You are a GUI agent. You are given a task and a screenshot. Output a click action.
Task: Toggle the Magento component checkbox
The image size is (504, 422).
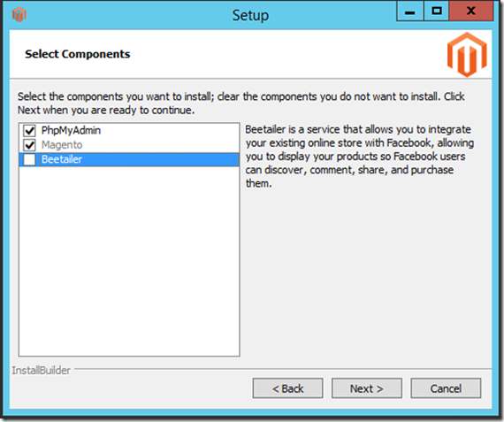coord(29,145)
